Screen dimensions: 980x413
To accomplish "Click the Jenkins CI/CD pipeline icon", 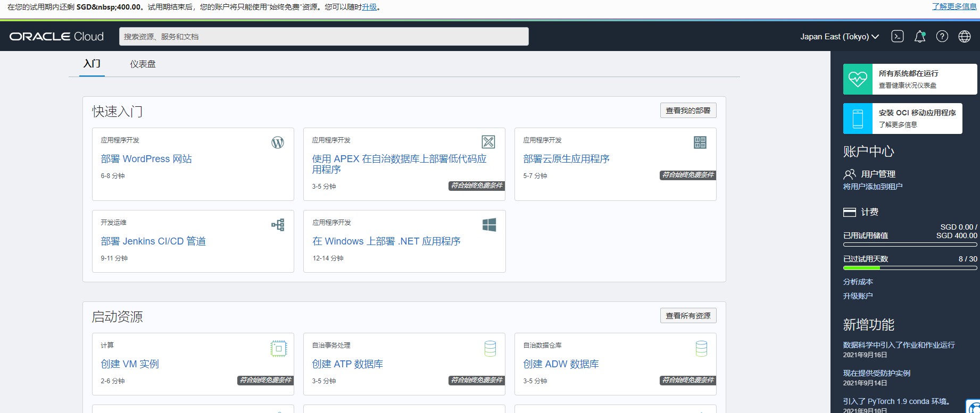I will tap(278, 225).
